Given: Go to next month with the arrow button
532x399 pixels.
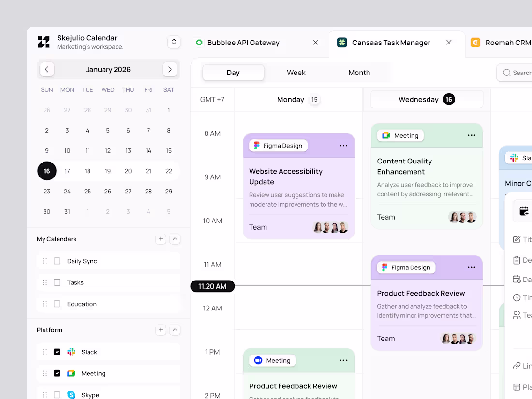Looking at the screenshot, I should [170, 69].
